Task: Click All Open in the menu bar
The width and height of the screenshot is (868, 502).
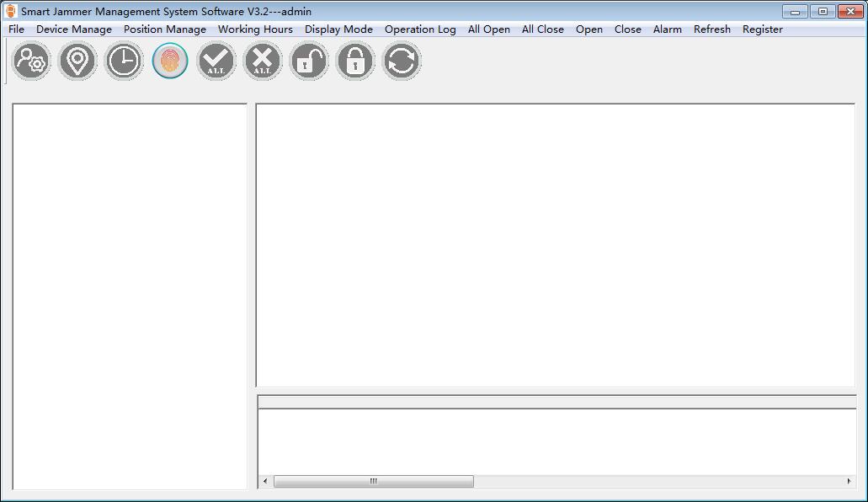Action: [489, 29]
